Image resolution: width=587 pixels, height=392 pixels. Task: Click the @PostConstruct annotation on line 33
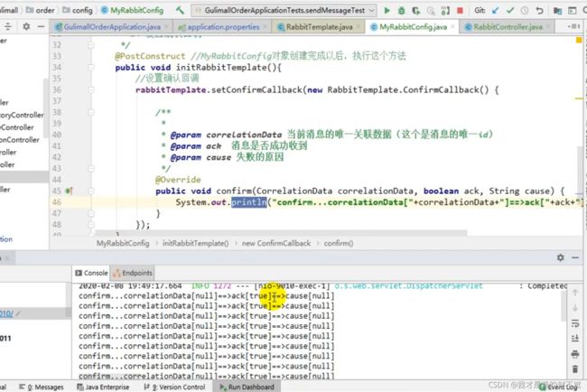[x=150, y=56]
